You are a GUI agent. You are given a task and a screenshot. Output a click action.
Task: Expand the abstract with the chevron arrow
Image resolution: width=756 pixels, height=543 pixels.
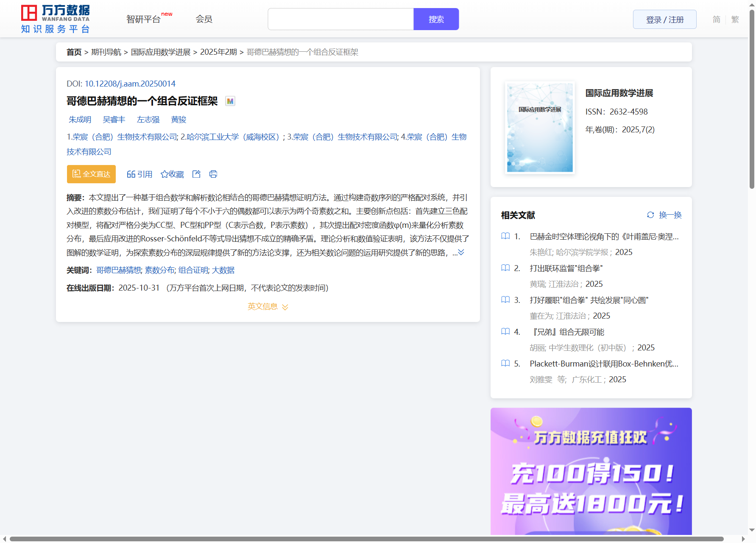461,252
